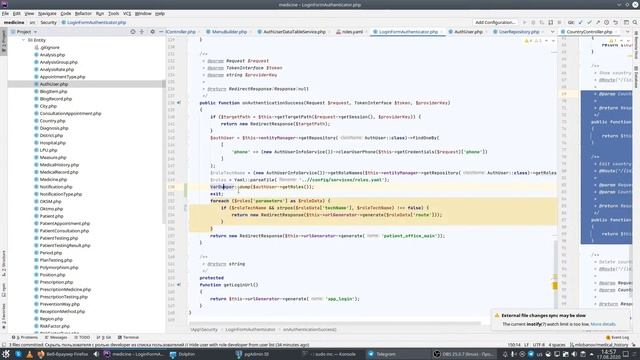The width and height of the screenshot is (640, 360).
Task: Click the UTF-8 encoding in status bar
Action: [x=539, y=345]
